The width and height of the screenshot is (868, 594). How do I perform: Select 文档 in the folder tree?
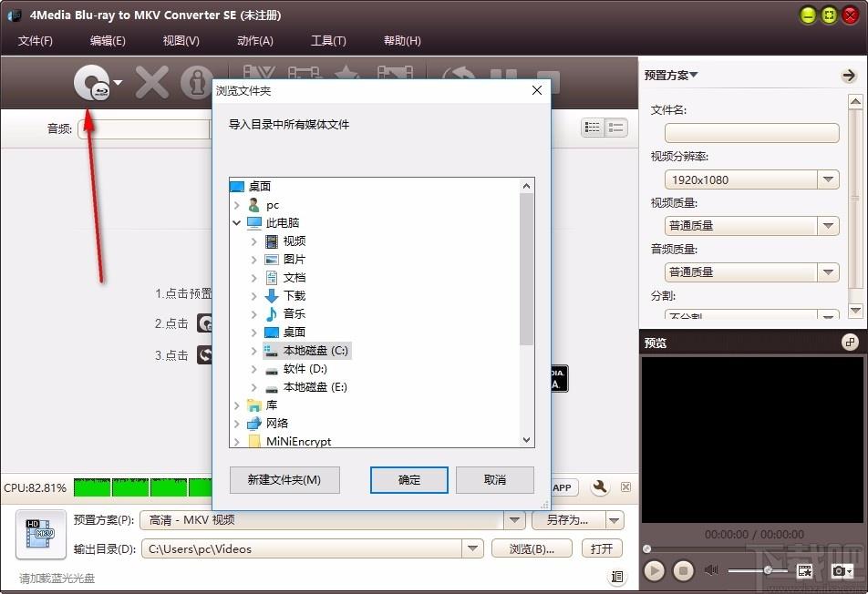click(x=294, y=278)
